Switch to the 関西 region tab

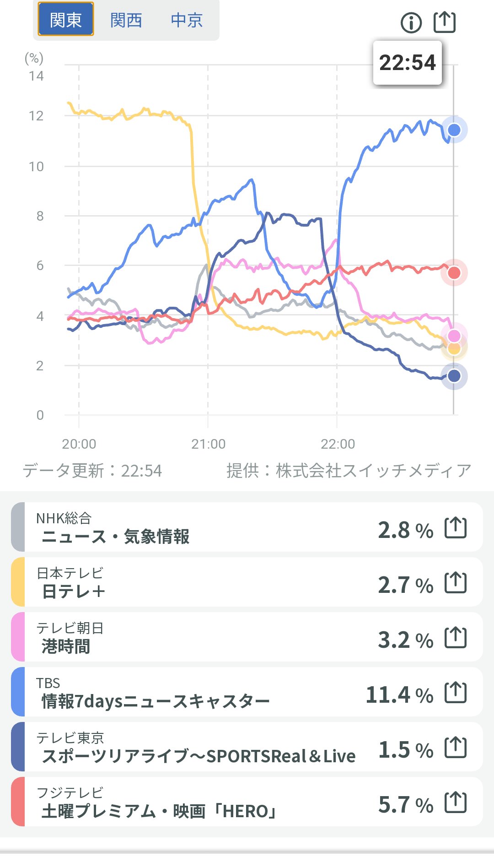[x=126, y=20]
